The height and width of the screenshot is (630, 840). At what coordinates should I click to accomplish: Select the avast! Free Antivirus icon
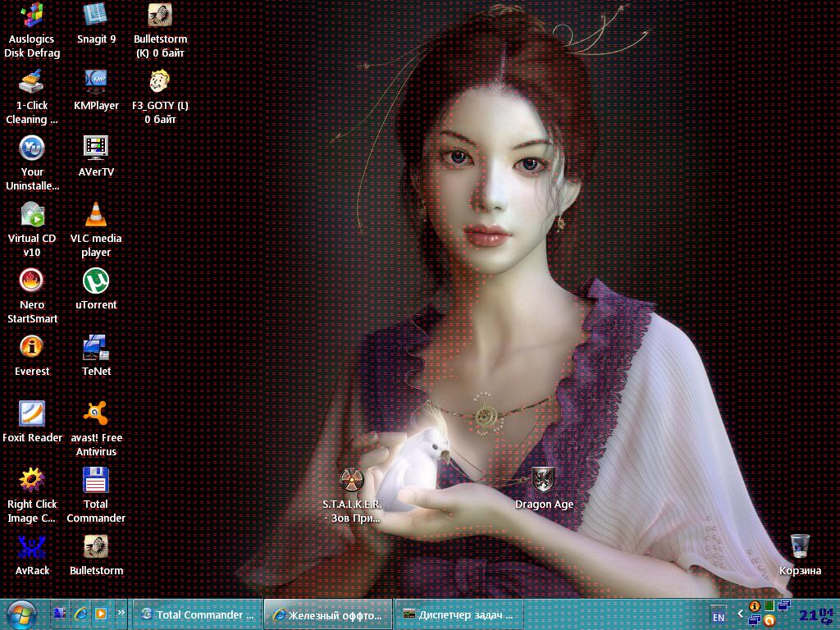97,429
